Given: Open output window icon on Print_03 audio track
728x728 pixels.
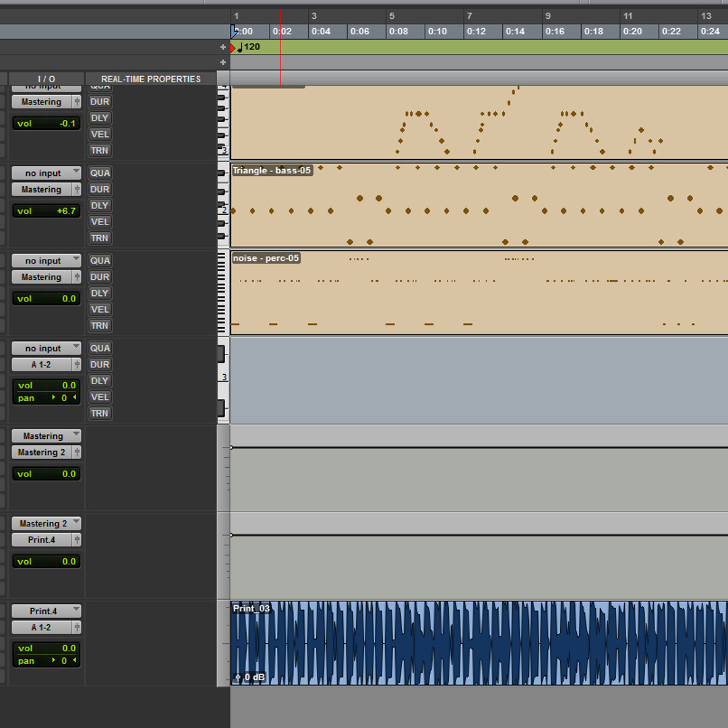Looking at the screenshot, I should (x=77, y=628).
